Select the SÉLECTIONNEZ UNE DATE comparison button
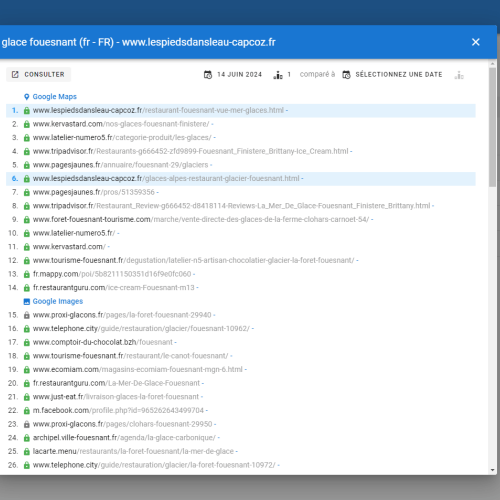Image resolution: width=500 pixels, height=500 pixels. point(393,74)
